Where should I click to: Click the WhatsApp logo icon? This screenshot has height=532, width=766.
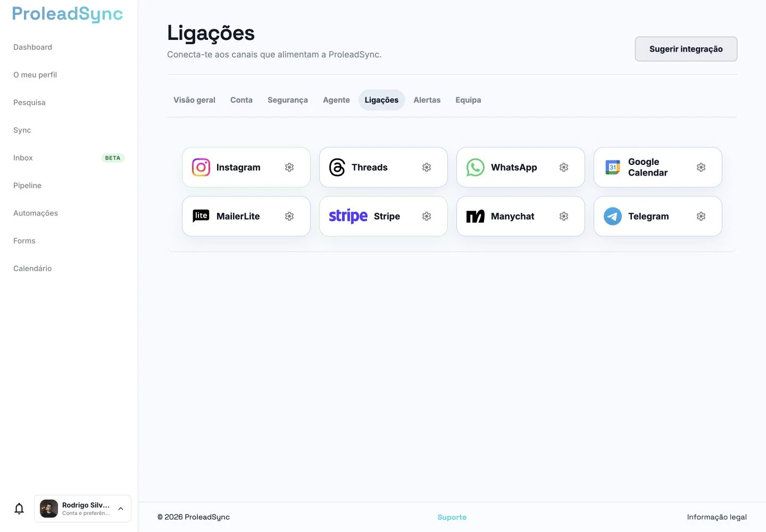point(476,168)
